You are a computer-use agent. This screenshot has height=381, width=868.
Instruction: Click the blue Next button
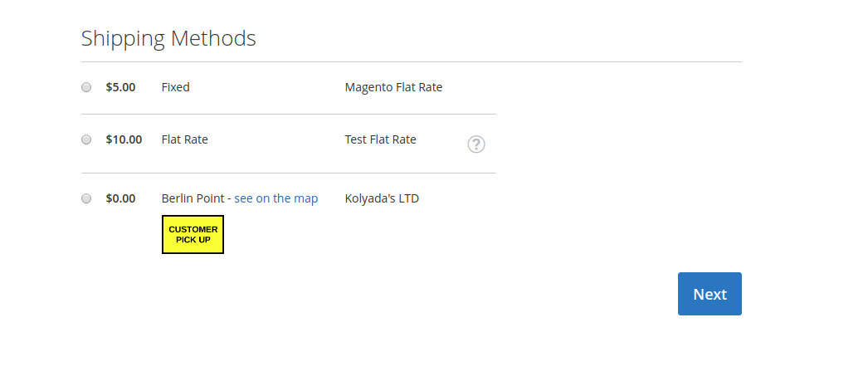[710, 294]
